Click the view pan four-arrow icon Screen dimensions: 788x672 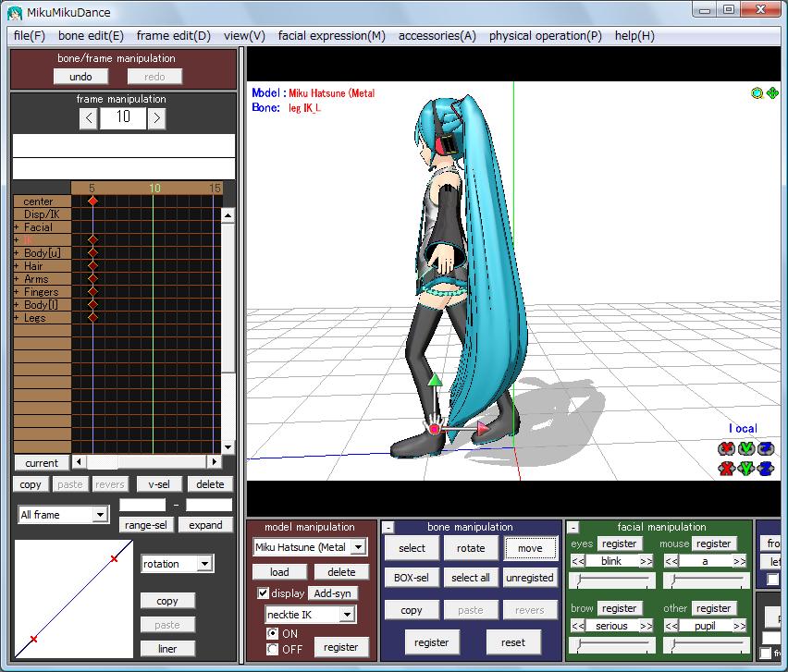tap(772, 93)
